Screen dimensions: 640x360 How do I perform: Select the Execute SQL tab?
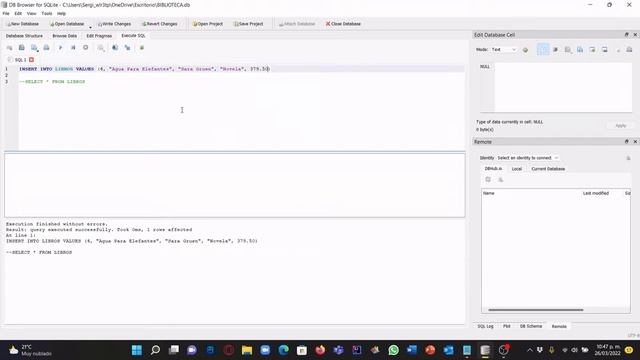click(x=133, y=36)
